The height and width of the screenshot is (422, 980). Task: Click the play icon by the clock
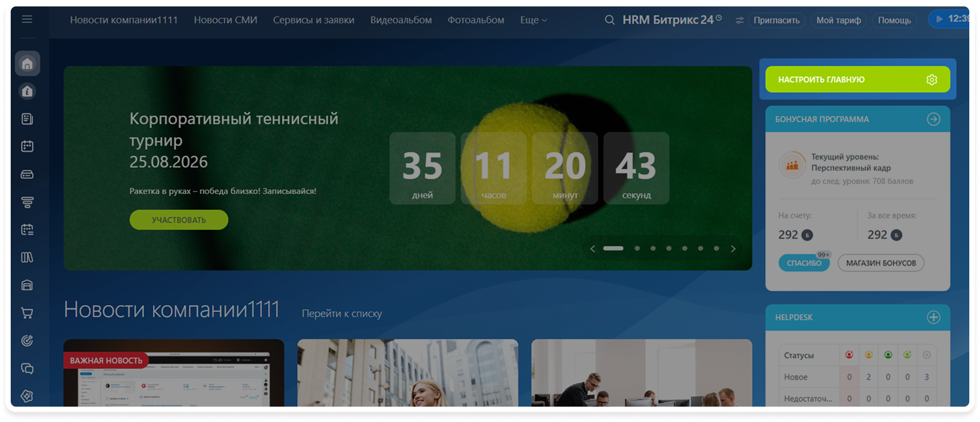coord(939,19)
